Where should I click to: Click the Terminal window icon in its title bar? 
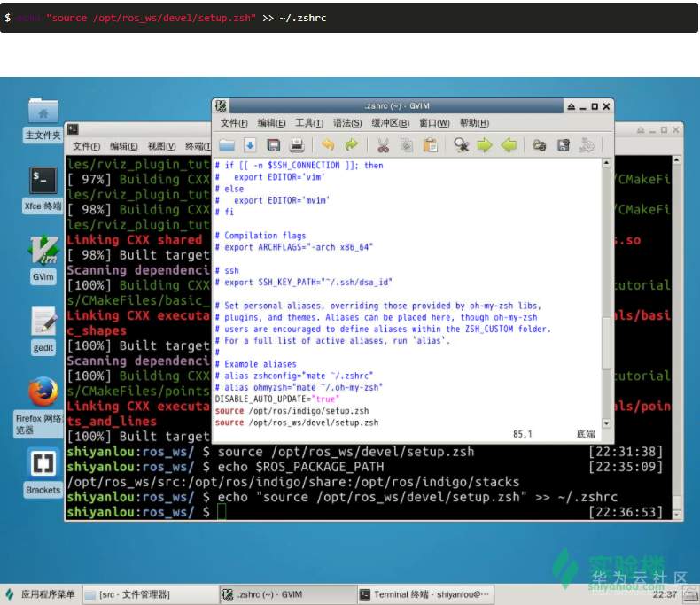coord(73,129)
